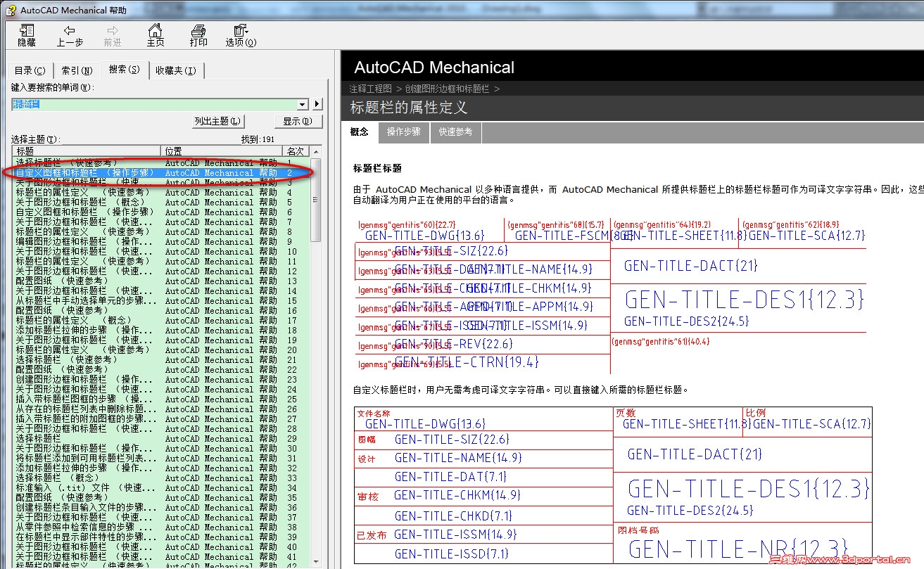The image size is (924, 569).
Task: Open the 选项(O) toolbar menu icon
Action: coord(241,35)
